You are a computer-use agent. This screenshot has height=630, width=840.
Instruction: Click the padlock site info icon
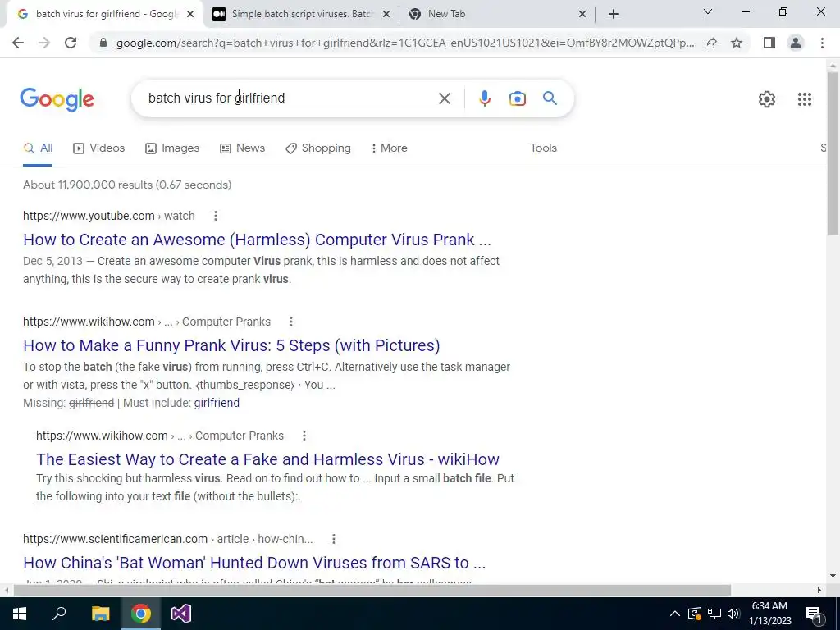tap(103, 43)
